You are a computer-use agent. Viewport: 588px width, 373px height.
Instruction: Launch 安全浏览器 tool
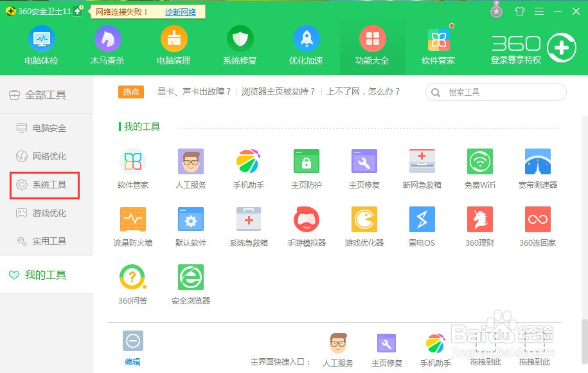[191, 284]
